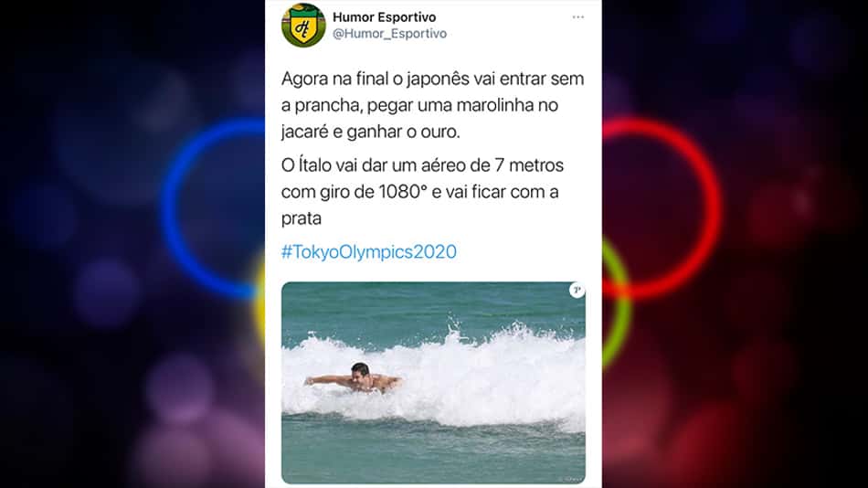Click the phrase 'ganhar o ouro' in tweet
The height and width of the screenshot is (488, 868).
click(403, 132)
